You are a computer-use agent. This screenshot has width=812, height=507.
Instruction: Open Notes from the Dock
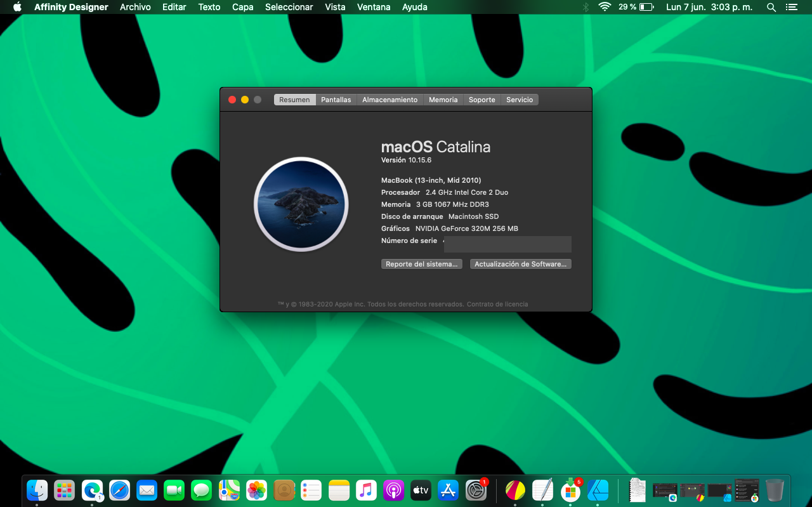click(339, 490)
